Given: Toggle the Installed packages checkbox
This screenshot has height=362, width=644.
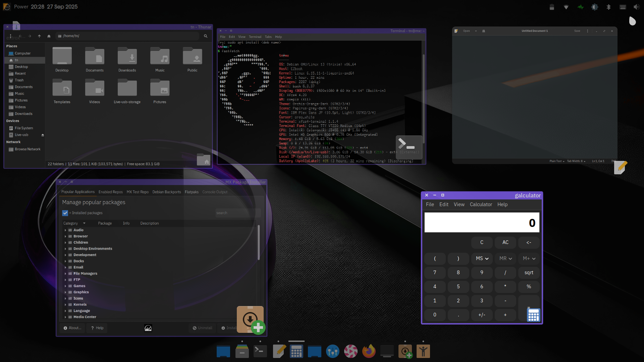Looking at the screenshot, I should pyautogui.click(x=65, y=213).
